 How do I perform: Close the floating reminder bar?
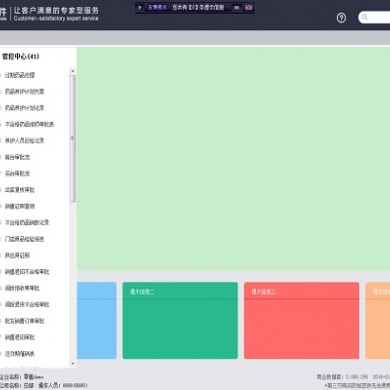coord(248,7)
